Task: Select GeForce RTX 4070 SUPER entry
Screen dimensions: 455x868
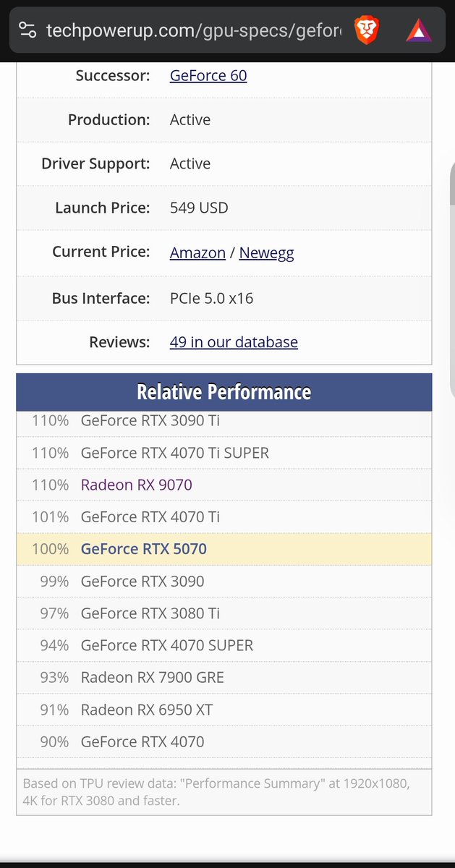Action: [167, 645]
